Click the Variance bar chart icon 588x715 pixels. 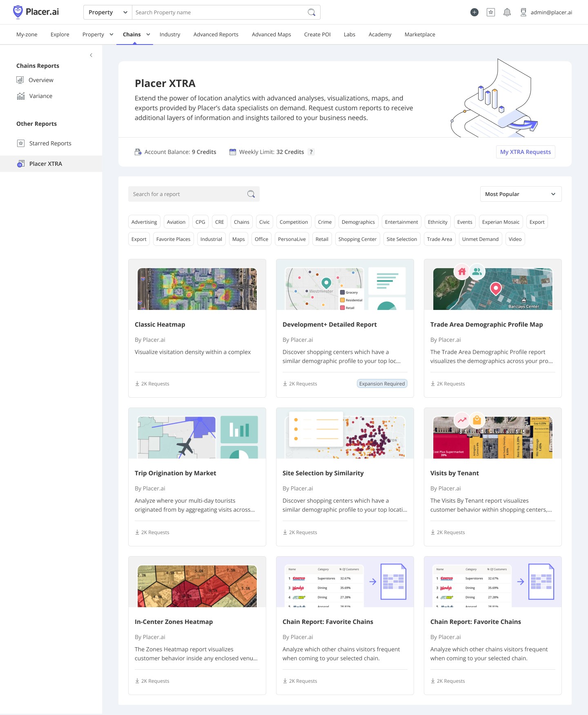[21, 96]
